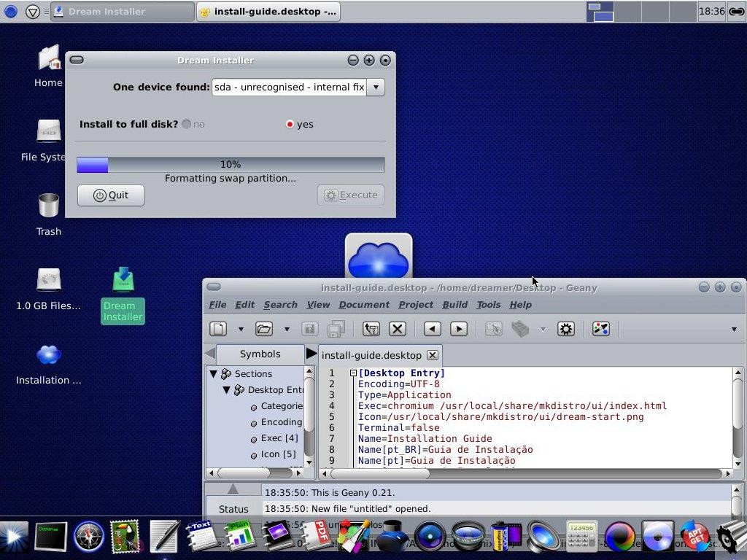This screenshot has height=560, width=747.
Task: Open the Document menu in Geany
Action: click(x=364, y=305)
